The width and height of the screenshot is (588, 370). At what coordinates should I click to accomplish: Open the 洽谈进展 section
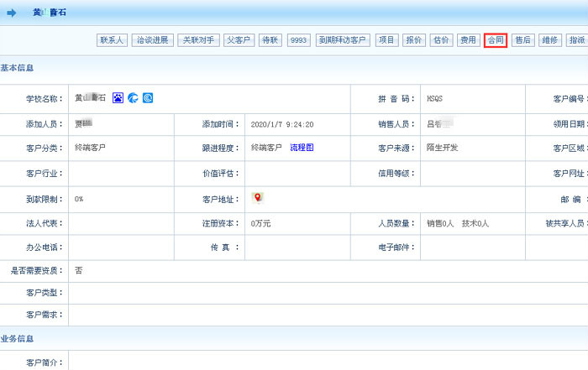pos(153,40)
